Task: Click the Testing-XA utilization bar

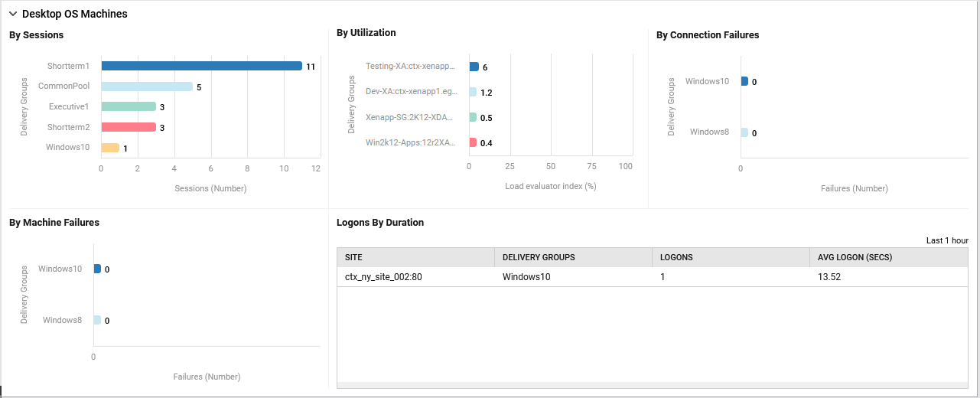Action: (x=474, y=67)
